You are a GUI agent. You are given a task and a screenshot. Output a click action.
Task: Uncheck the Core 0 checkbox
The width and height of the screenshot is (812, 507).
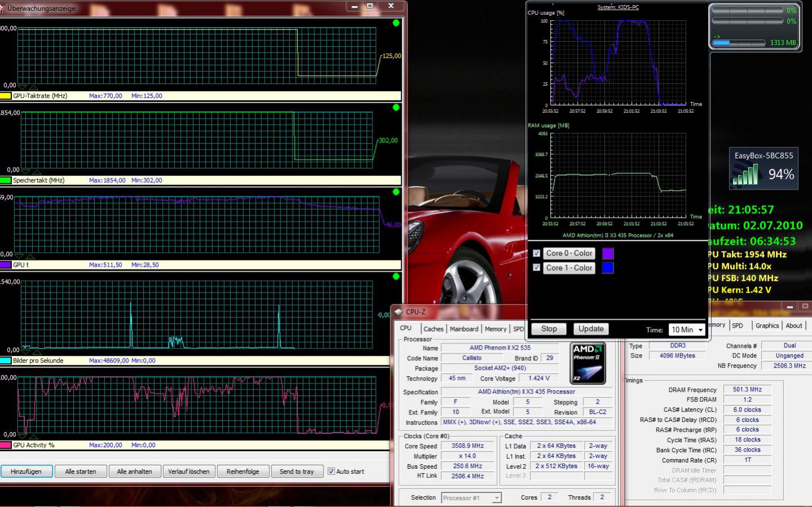537,253
